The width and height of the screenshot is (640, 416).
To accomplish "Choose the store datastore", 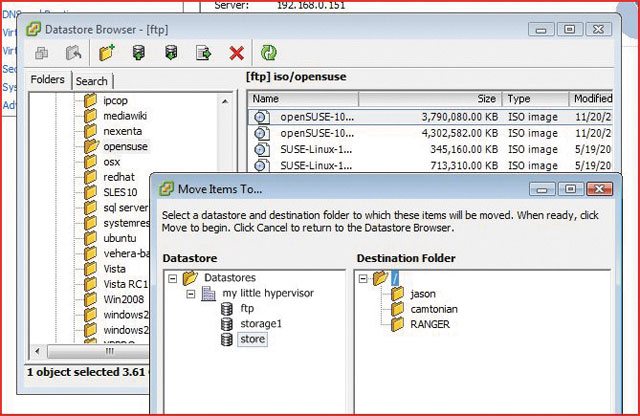I will coord(252,339).
